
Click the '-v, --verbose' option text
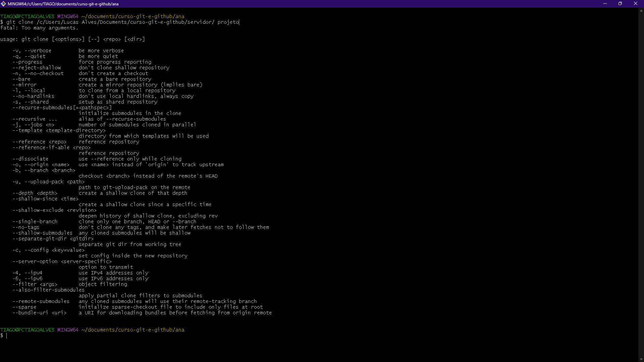(x=32, y=51)
